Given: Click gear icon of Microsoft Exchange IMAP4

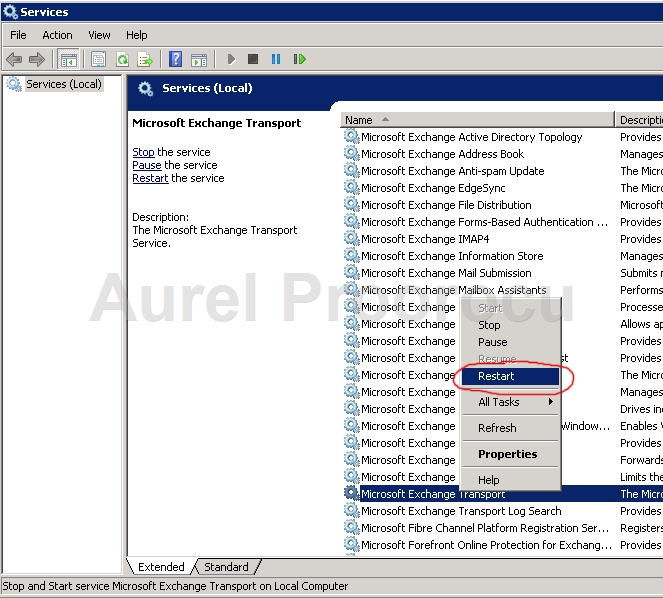Looking at the screenshot, I should pos(351,238).
